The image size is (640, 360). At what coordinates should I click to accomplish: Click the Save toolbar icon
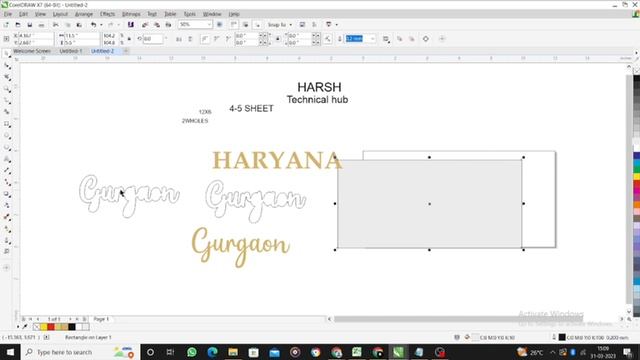pyautogui.click(x=29, y=25)
